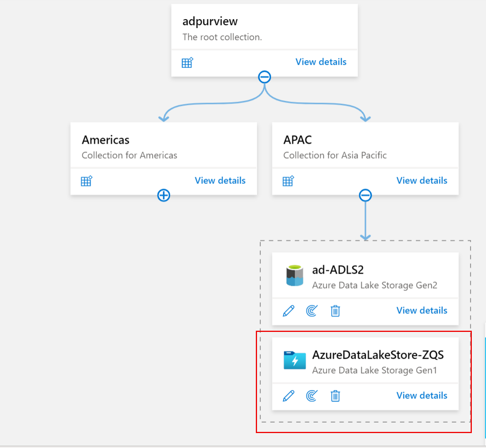Edit the ad-ADLS2 source with pencil icon
The height and width of the screenshot is (448, 486).
(x=288, y=311)
